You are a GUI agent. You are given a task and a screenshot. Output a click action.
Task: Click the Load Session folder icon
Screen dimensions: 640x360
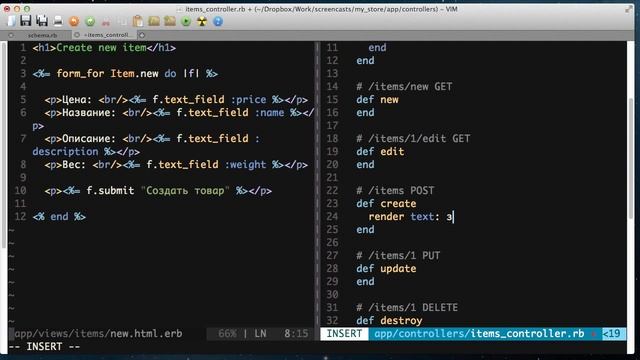(154, 21)
